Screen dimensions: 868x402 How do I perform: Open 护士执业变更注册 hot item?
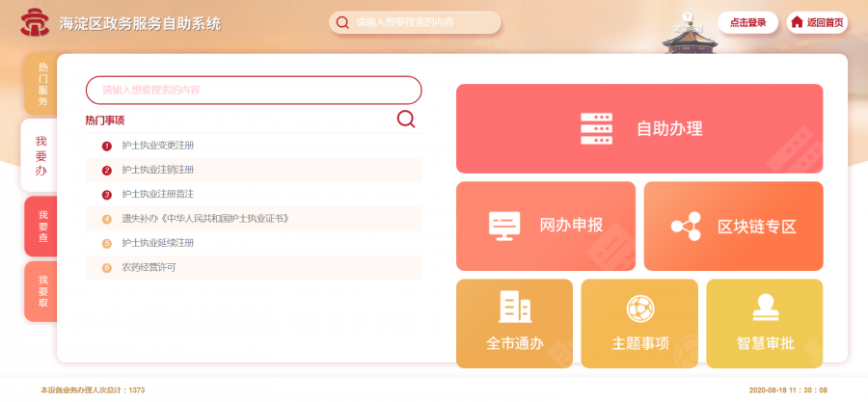(157, 146)
